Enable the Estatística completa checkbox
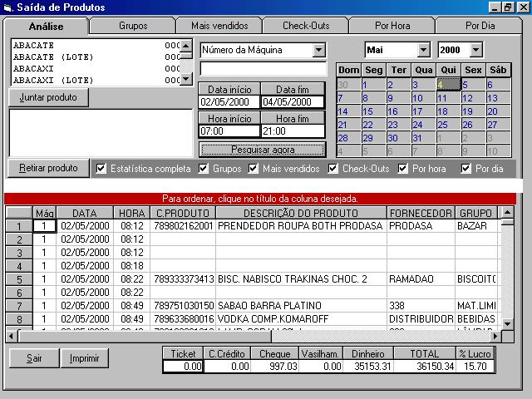The image size is (532, 399). pyautogui.click(x=101, y=169)
